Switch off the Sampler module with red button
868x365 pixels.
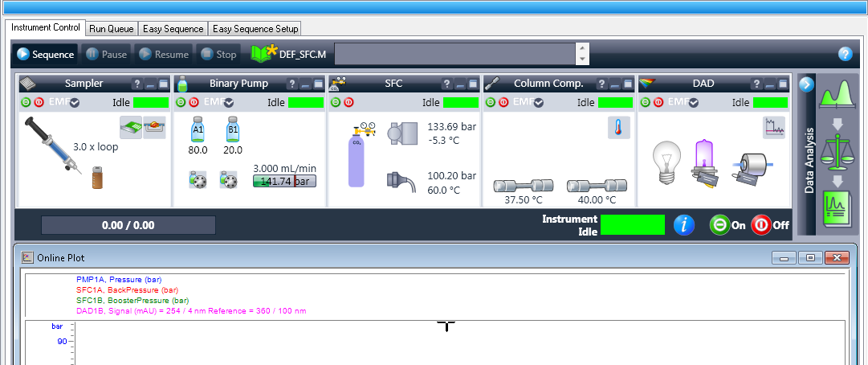[38, 102]
